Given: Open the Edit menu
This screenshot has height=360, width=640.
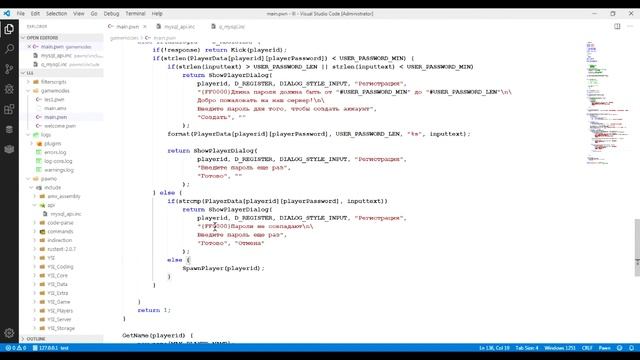Looking at the screenshot, I should point(36,13).
